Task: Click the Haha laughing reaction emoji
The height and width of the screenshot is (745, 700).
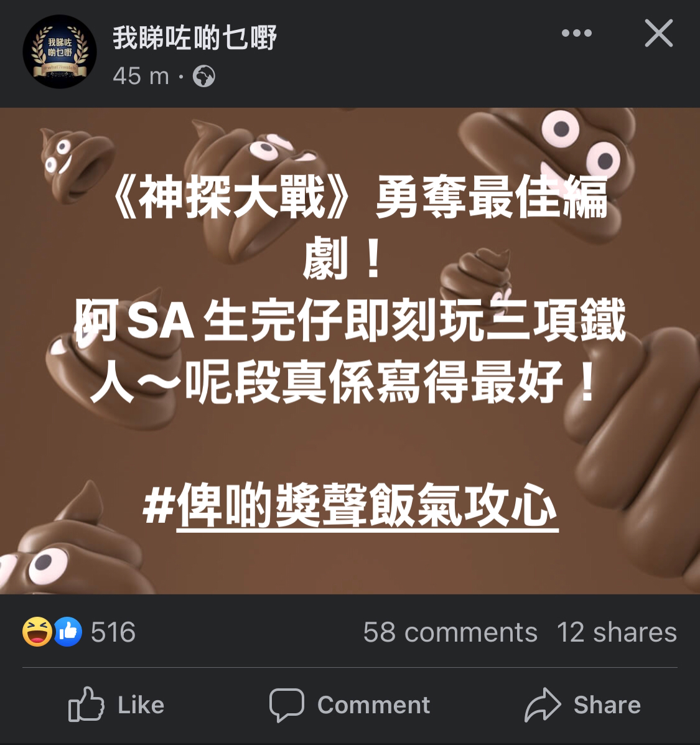Action: (x=37, y=632)
